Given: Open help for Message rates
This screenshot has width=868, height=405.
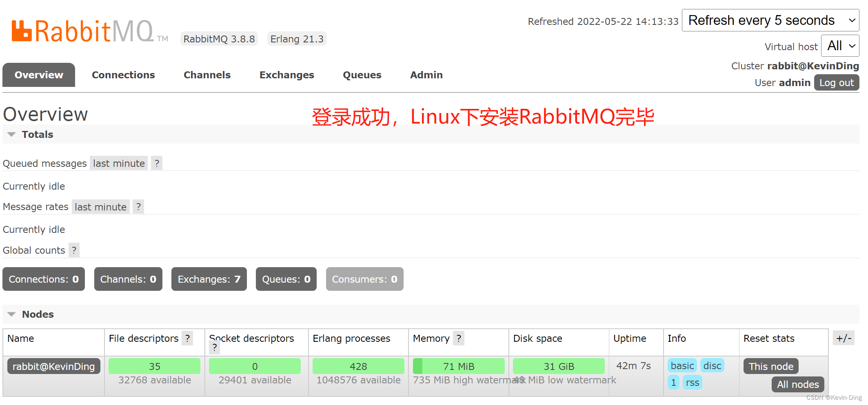Looking at the screenshot, I should pyautogui.click(x=138, y=207).
